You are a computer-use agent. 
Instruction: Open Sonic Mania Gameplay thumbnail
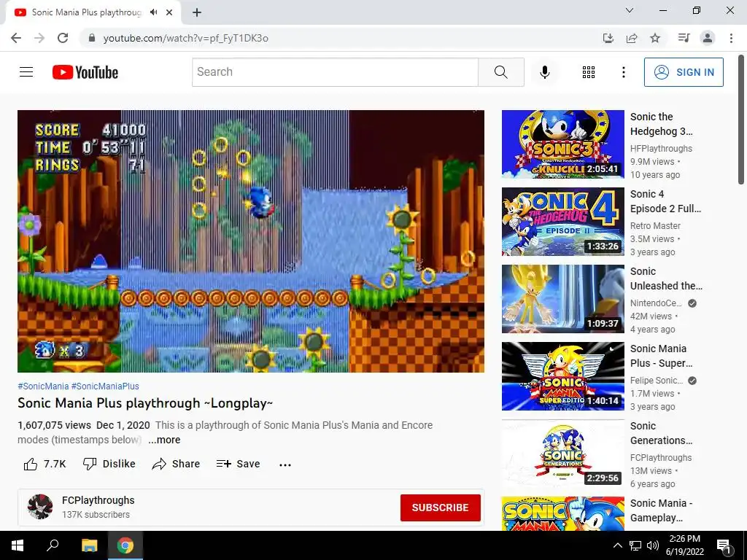tap(562, 513)
